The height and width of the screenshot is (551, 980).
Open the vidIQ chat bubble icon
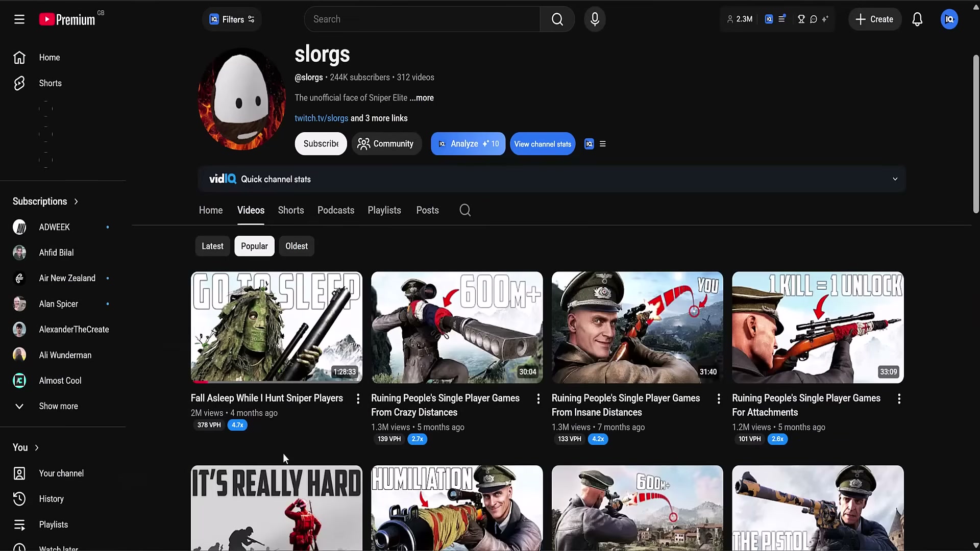pyautogui.click(x=814, y=19)
